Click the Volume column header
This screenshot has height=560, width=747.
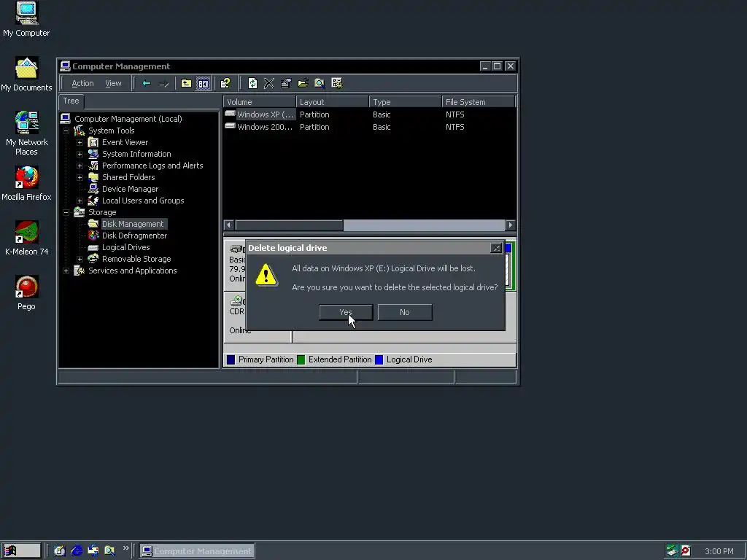(260, 102)
